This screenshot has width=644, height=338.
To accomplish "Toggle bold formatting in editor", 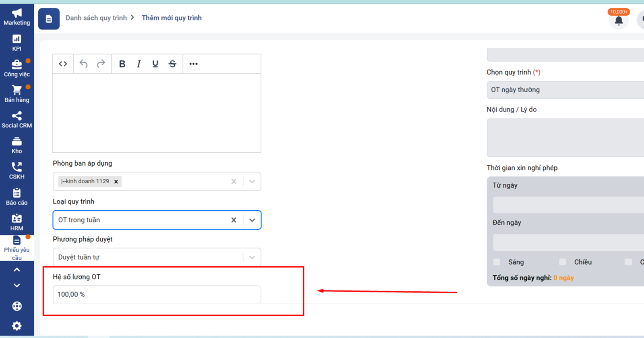I will tap(122, 64).
